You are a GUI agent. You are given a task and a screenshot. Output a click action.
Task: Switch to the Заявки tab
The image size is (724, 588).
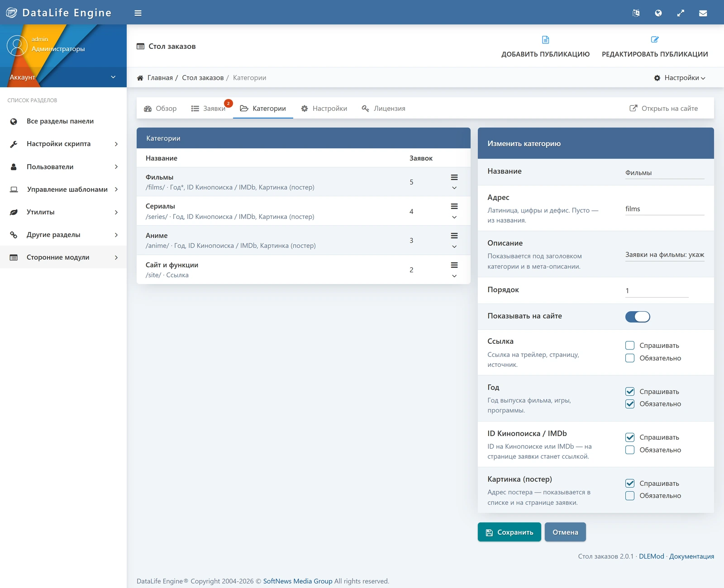[x=208, y=109]
